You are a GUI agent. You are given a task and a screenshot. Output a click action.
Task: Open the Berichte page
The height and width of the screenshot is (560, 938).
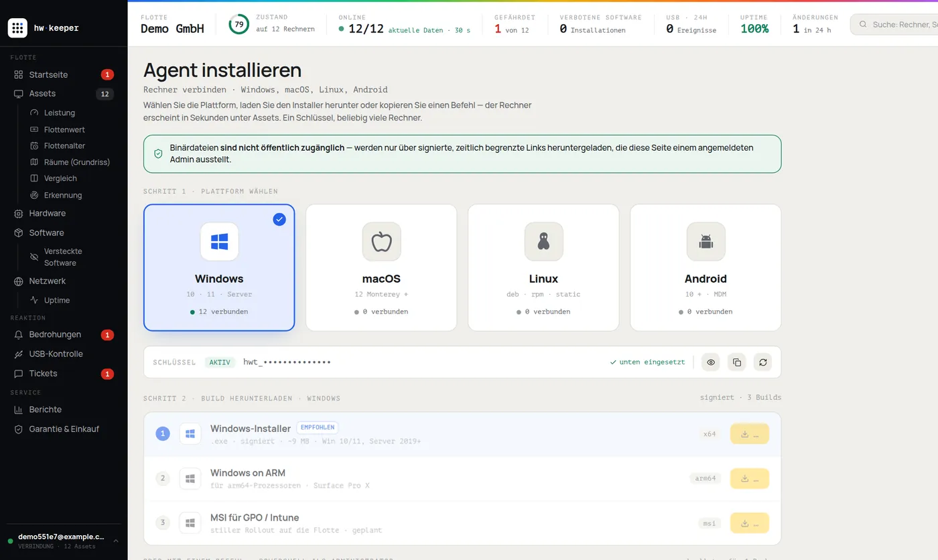click(x=64, y=409)
